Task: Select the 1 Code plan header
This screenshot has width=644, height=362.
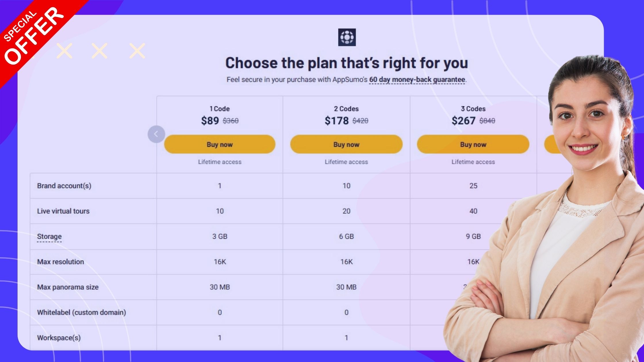Action: pyautogui.click(x=220, y=109)
